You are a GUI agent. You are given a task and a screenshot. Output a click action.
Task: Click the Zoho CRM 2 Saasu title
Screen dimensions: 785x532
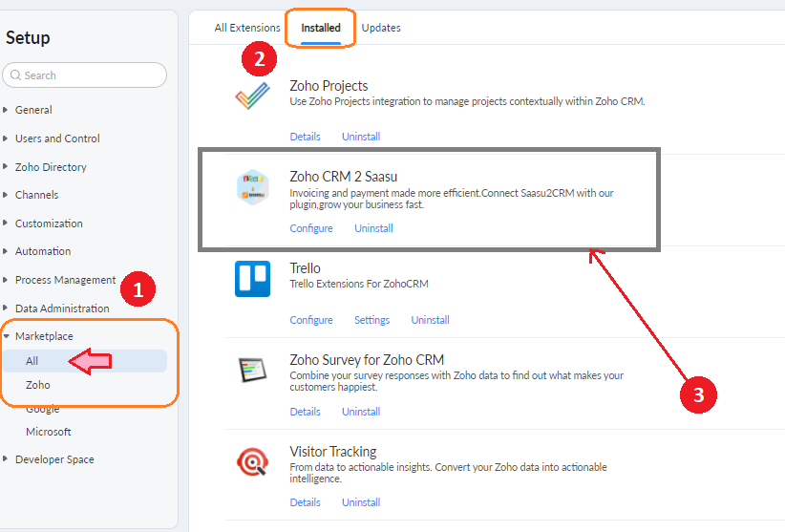coord(343,176)
